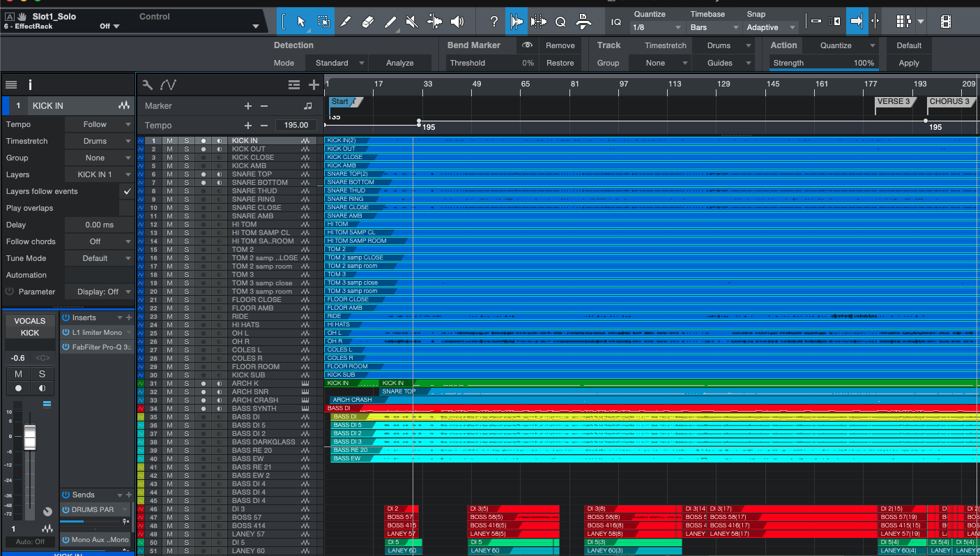Add a track with plus icon
Screen dimensions: 980x556
pos(314,85)
